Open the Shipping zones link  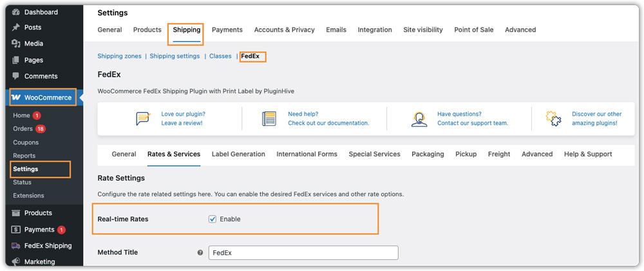[x=119, y=56]
